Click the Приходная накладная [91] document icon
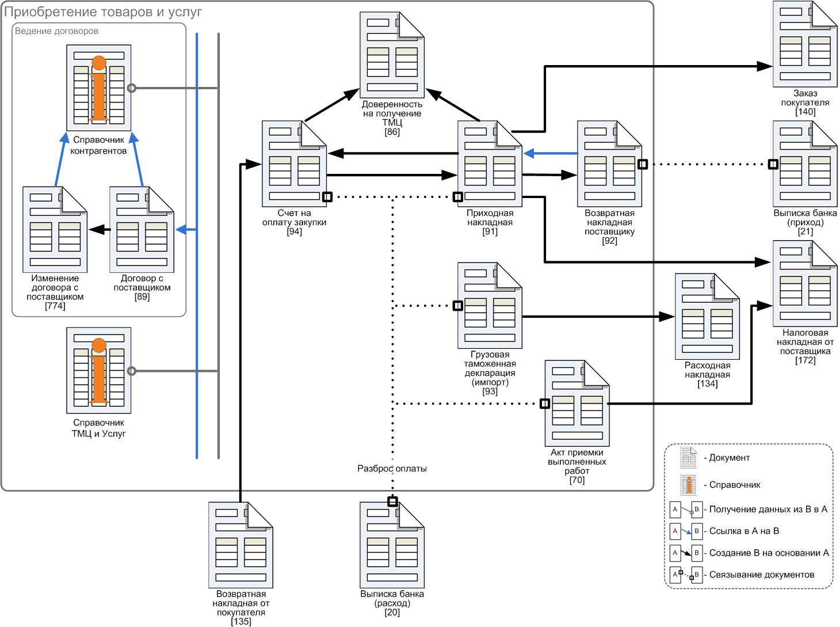This screenshot has height=627, width=840. coord(490,164)
